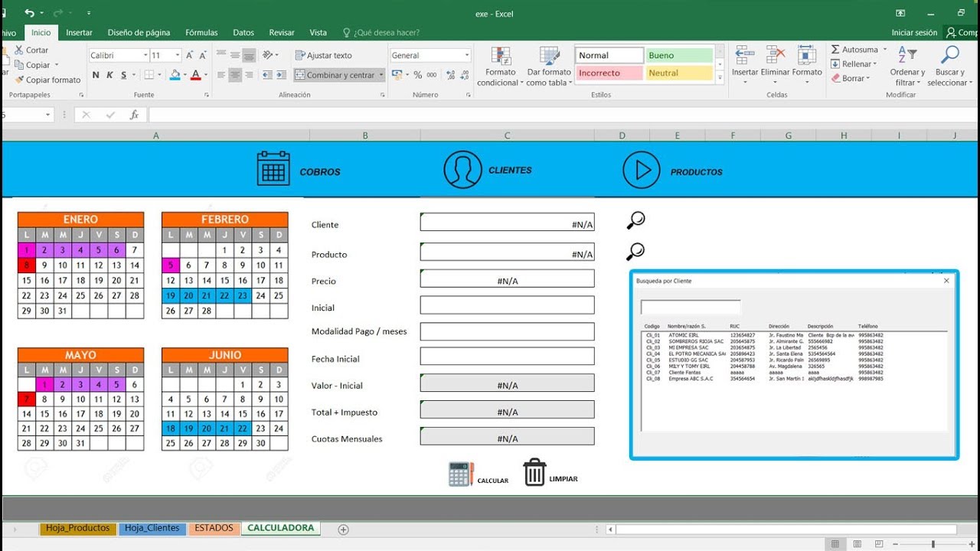Viewport: 980px width, 551px height.
Task: Open the Hoja_Clientes sheet tab
Action: (152, 528)
